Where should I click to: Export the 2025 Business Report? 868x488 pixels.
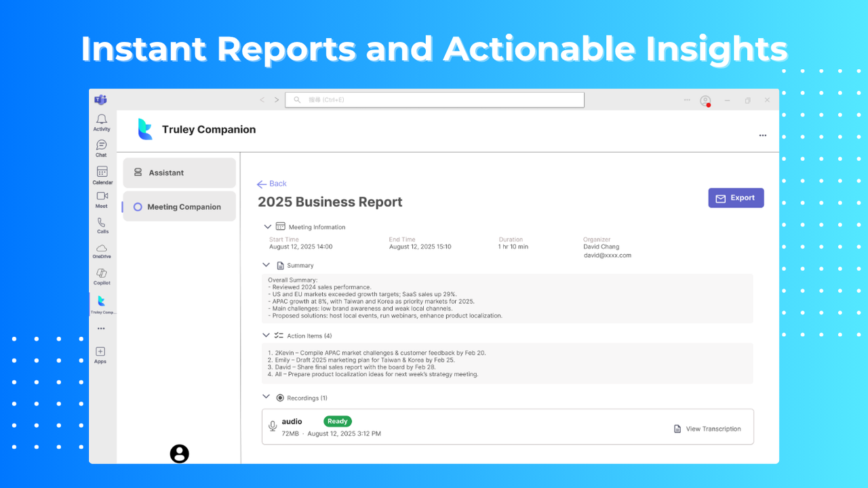point(736,198)
